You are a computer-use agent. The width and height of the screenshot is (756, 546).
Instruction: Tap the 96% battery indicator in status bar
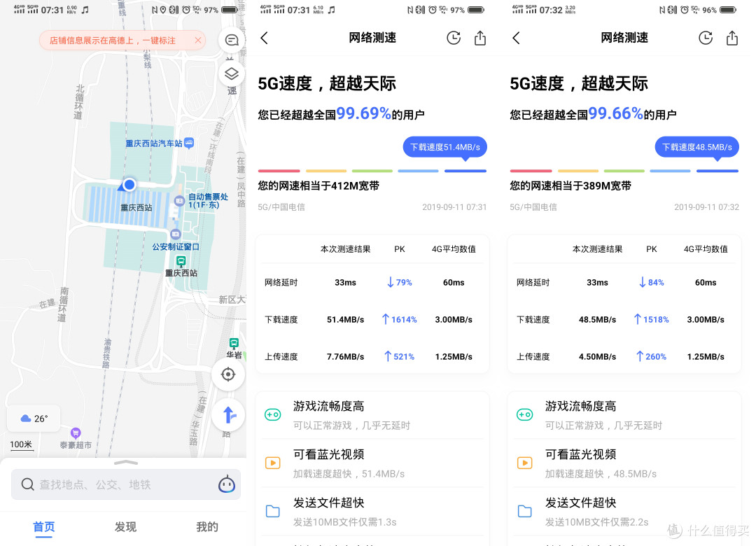(720, 10)
